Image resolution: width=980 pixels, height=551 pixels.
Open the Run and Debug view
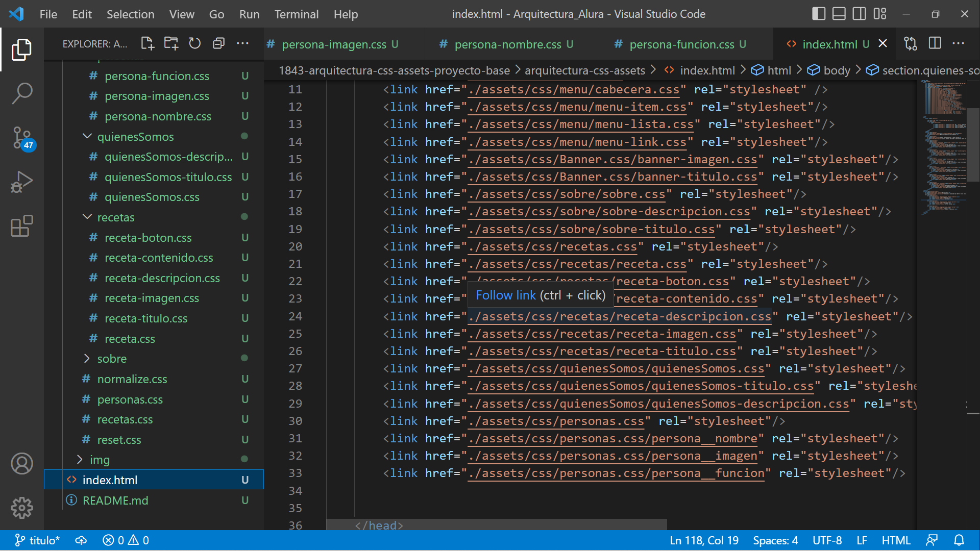[21, 182]
